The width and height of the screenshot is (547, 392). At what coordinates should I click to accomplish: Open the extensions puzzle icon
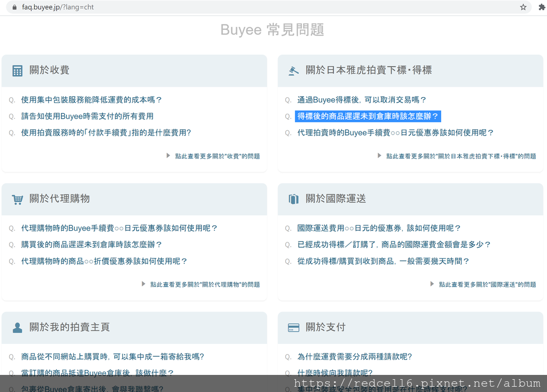pos(542,7)
